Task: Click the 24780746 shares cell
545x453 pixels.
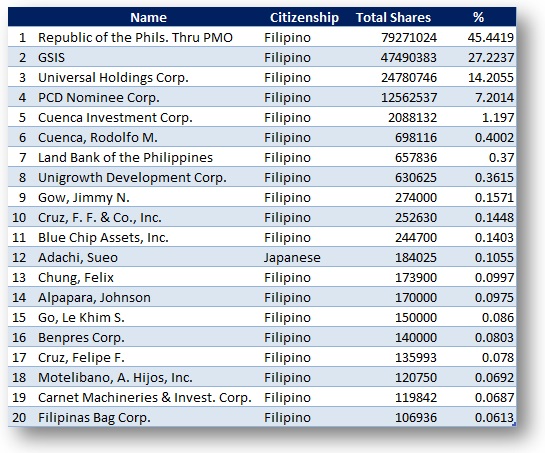Action: (x=409, y=78)
